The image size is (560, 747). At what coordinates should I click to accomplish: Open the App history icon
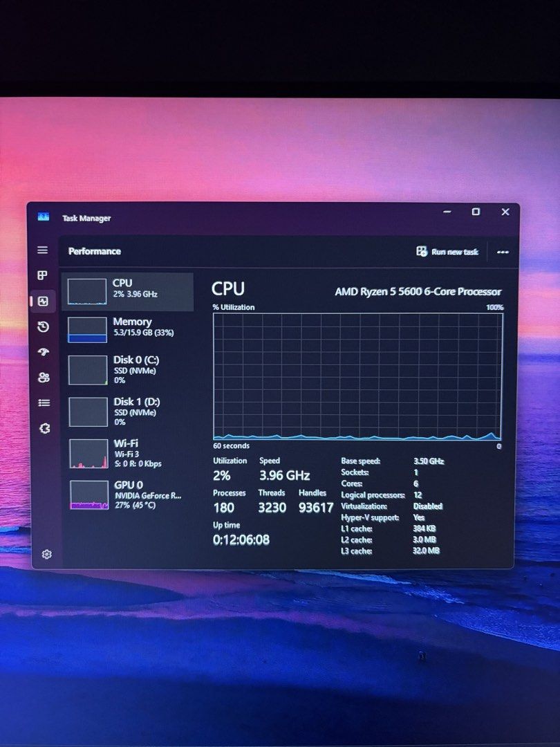[x=44, y=326]
